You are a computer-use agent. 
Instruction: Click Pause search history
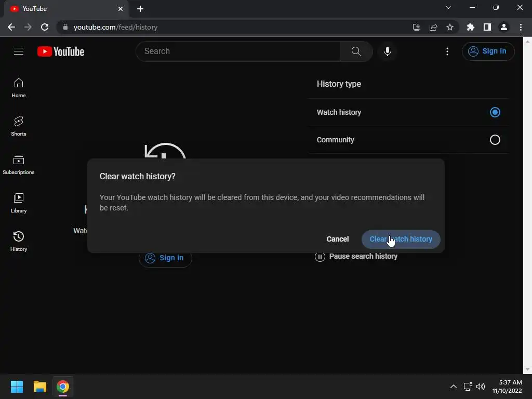tap(356, 256)
